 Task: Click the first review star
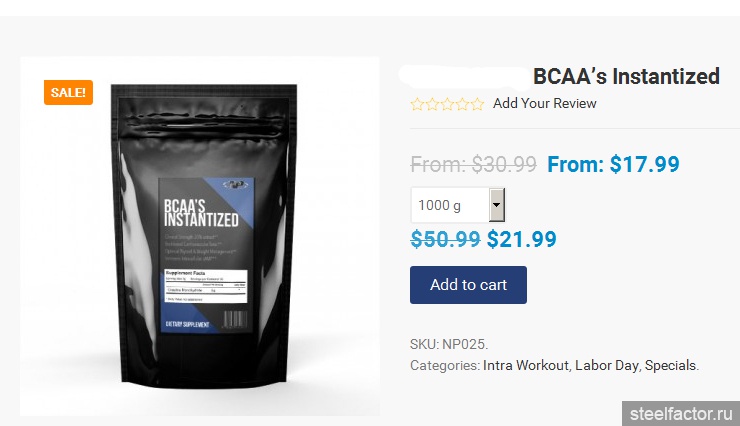[417, 104]
